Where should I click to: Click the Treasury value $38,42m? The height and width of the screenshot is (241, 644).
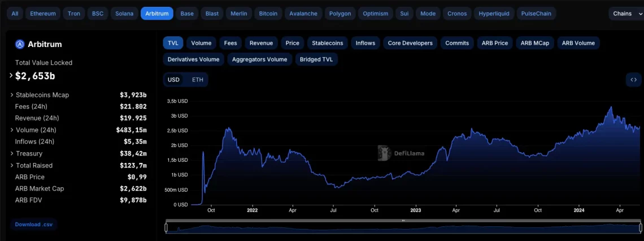tap(133, 154)
